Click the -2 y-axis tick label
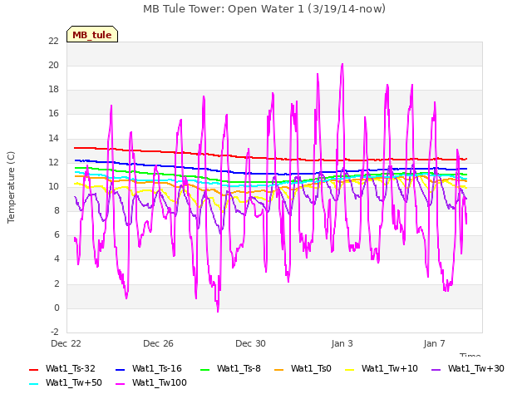Screen dimensions: 532x399 [x=55, y=332]
